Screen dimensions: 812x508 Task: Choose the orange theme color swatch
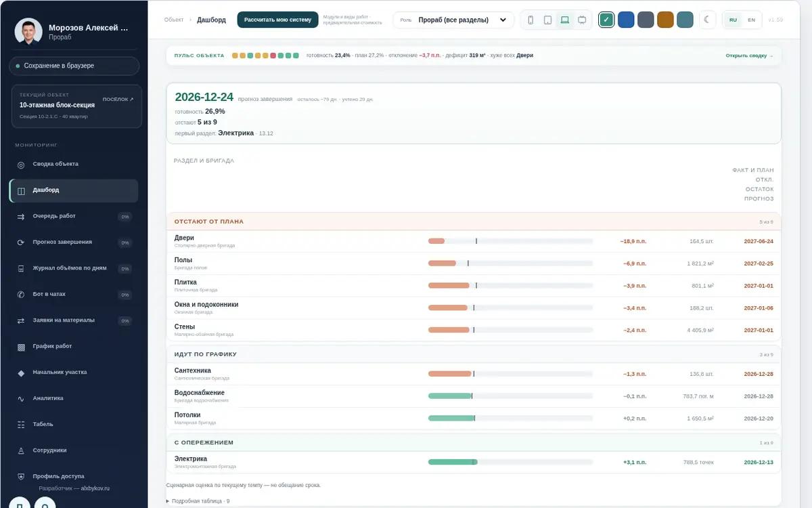click(x=665, y=20)
